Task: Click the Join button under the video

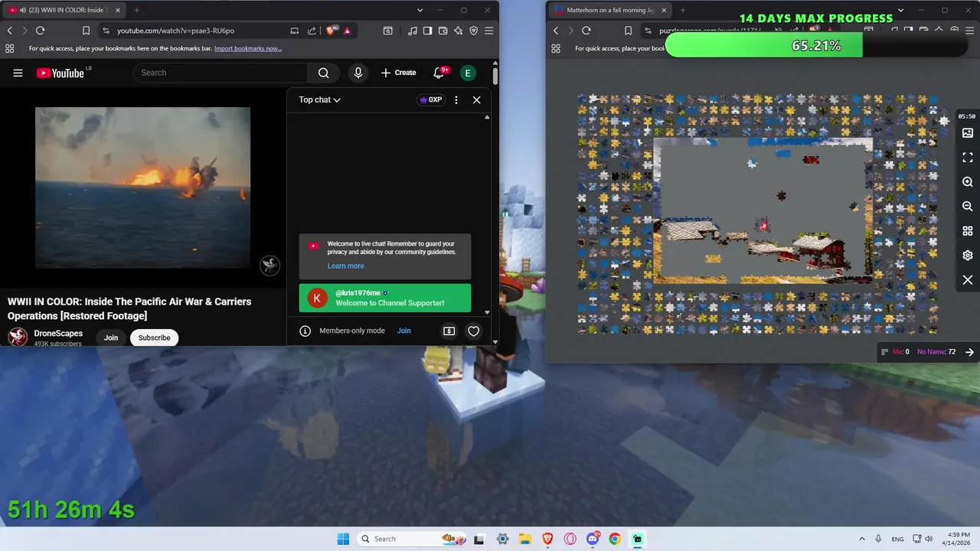Action: (111, 337)
